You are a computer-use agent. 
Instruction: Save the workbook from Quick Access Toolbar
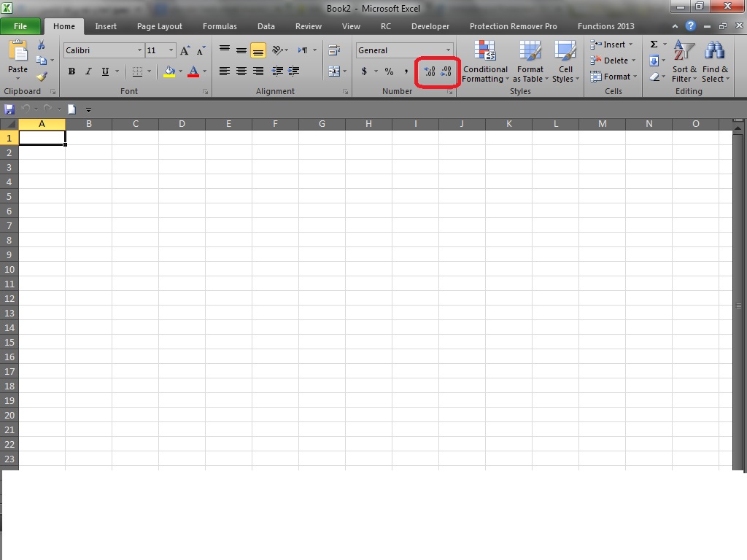point(9,109)
